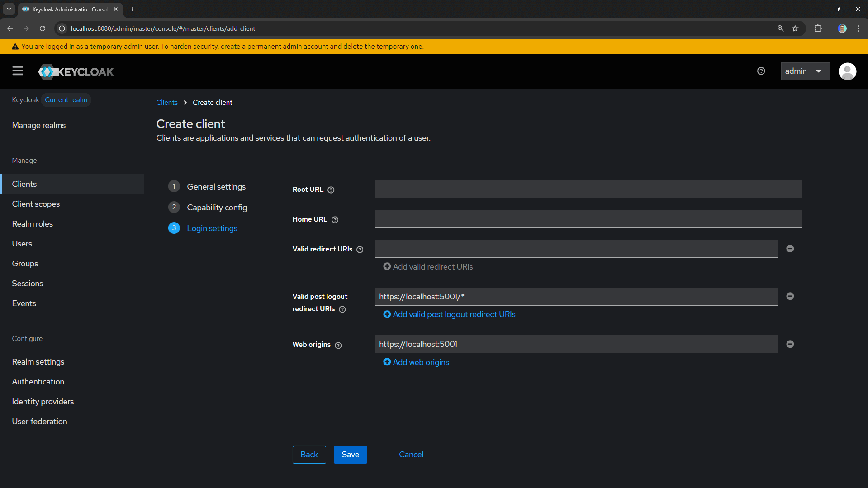Go to the Capability config step

click(x=217, y=207)
